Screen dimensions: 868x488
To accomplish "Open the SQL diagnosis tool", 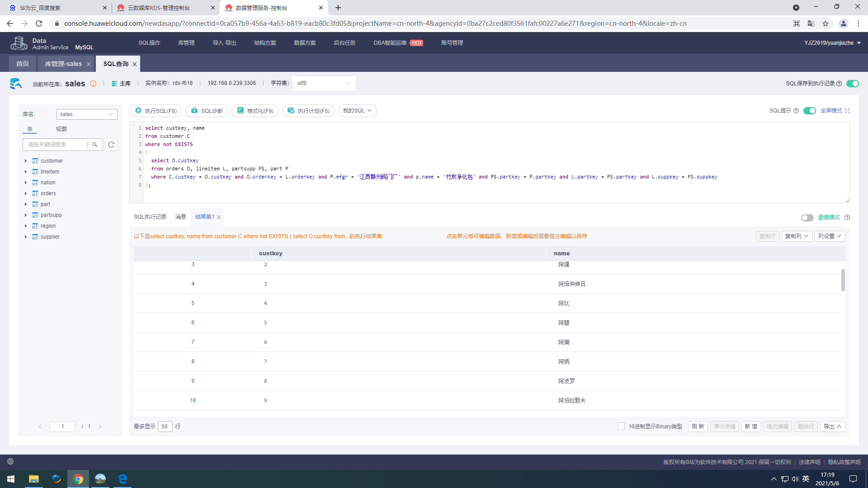I will 207,111.
